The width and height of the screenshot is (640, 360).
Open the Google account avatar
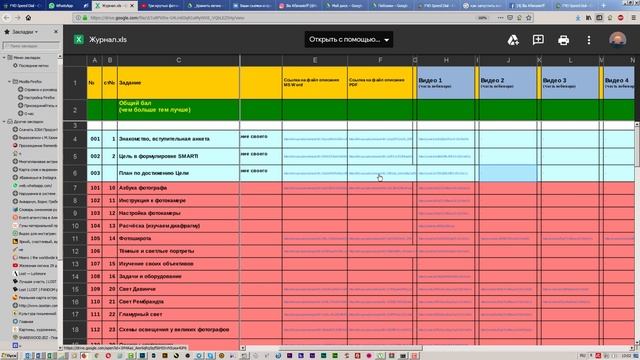(x=618, y=40)
